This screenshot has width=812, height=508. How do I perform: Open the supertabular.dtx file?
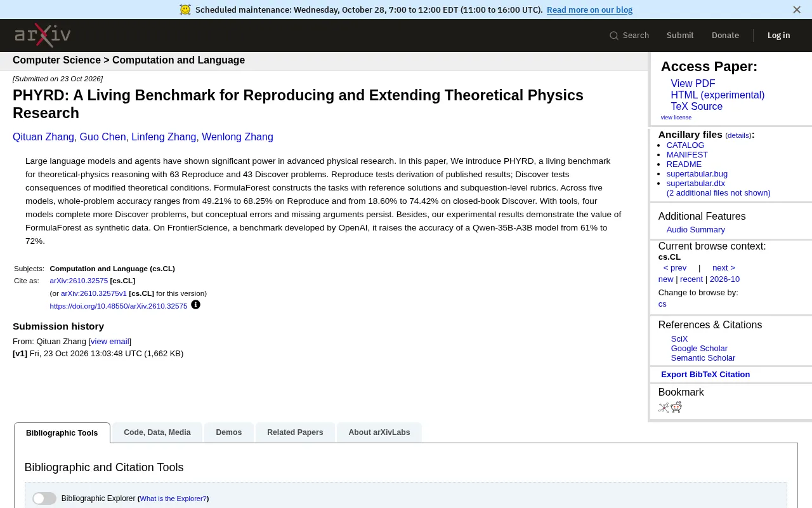coord(696,184)
